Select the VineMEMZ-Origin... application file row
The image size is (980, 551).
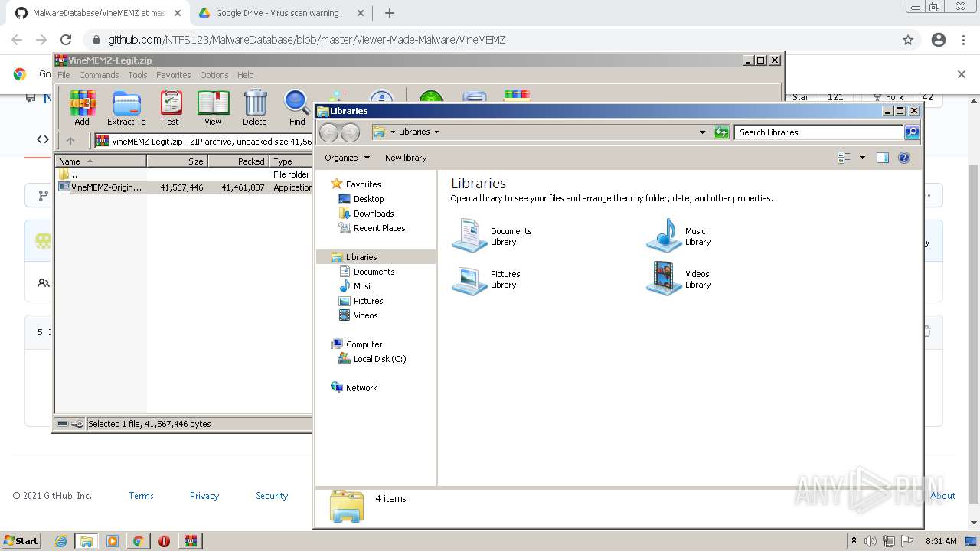(184, 187)
